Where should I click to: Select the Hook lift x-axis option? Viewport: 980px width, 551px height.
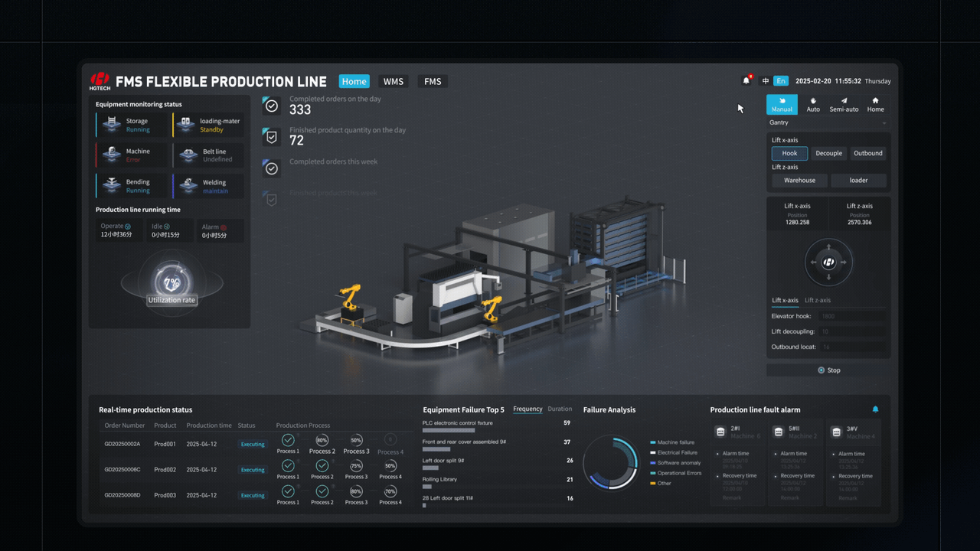click(x=789, y=153)
